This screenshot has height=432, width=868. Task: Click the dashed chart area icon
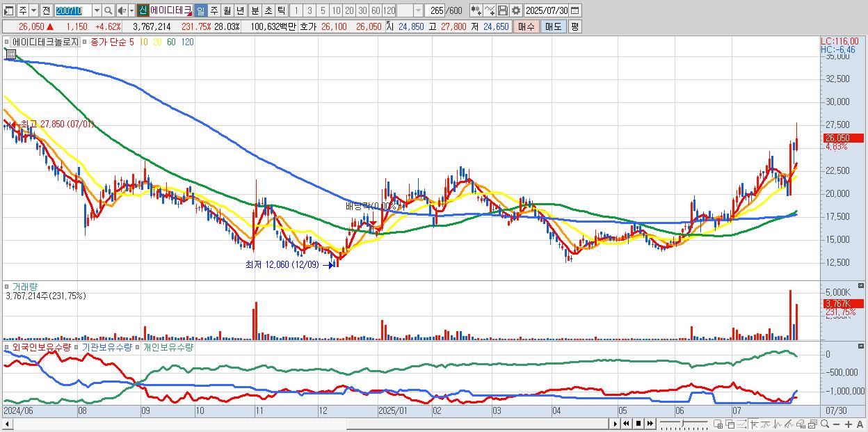tap(741, 424)
